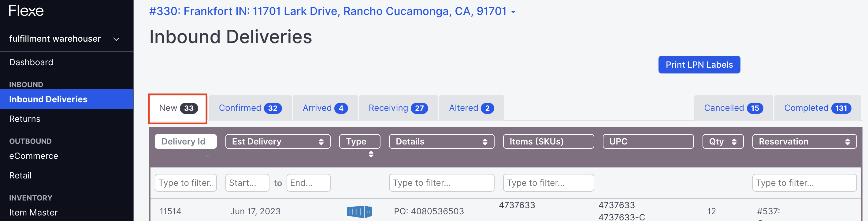Open eCommerce under Outbound
Screen dimensions: 868x221
[33, 155]
